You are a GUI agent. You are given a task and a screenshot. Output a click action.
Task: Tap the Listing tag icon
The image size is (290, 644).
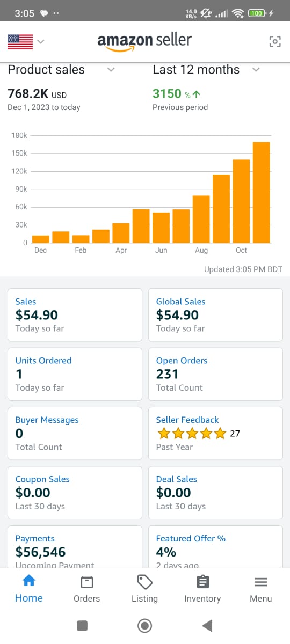coord(145,582)
